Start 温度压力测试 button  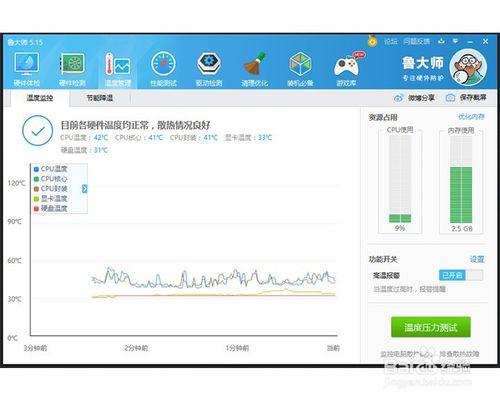tap(431, 327)
